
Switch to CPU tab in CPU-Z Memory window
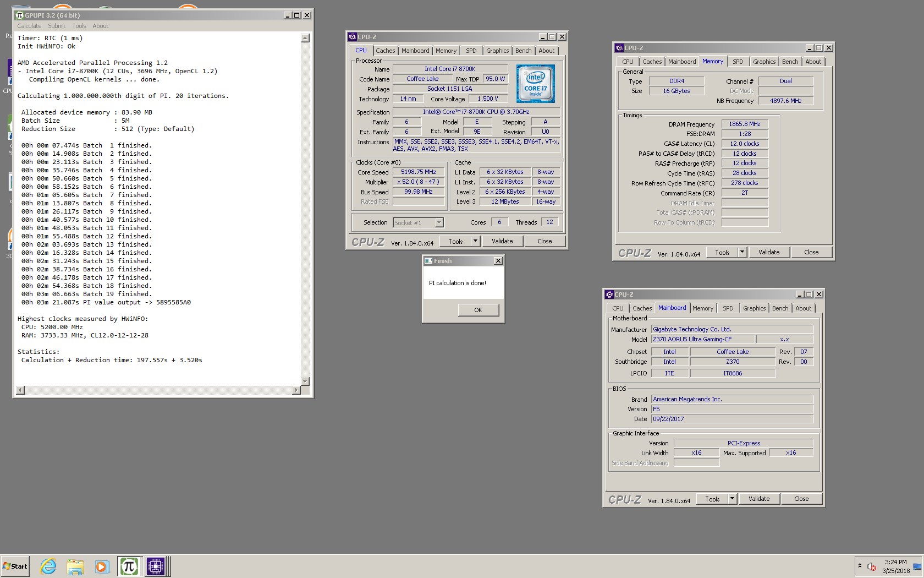(x=628, y=62)
